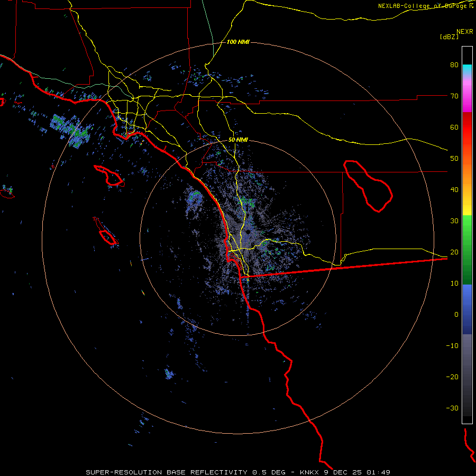Click the 10 value on dBZ scale
This screenshot has width=476, height=476.
[454, 283]
